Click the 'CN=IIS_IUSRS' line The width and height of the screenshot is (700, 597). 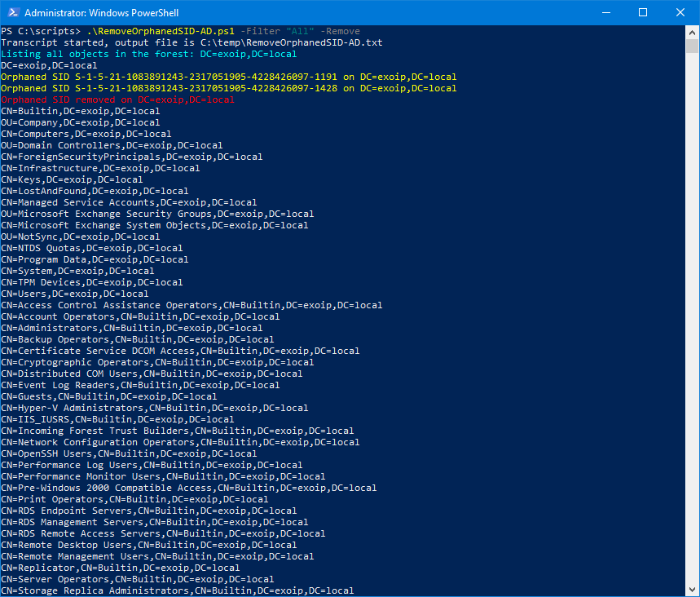pyautogui.click(x=117, y=419)
